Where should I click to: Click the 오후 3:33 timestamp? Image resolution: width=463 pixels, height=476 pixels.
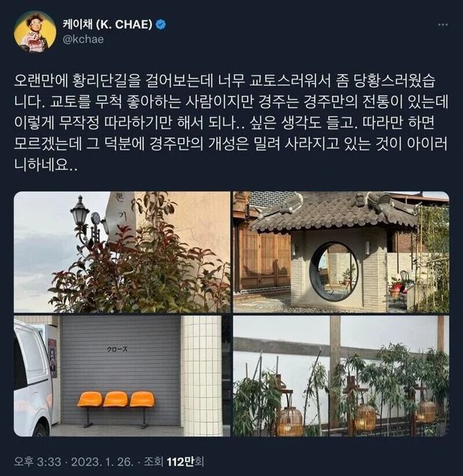click(x=38, y=462)
